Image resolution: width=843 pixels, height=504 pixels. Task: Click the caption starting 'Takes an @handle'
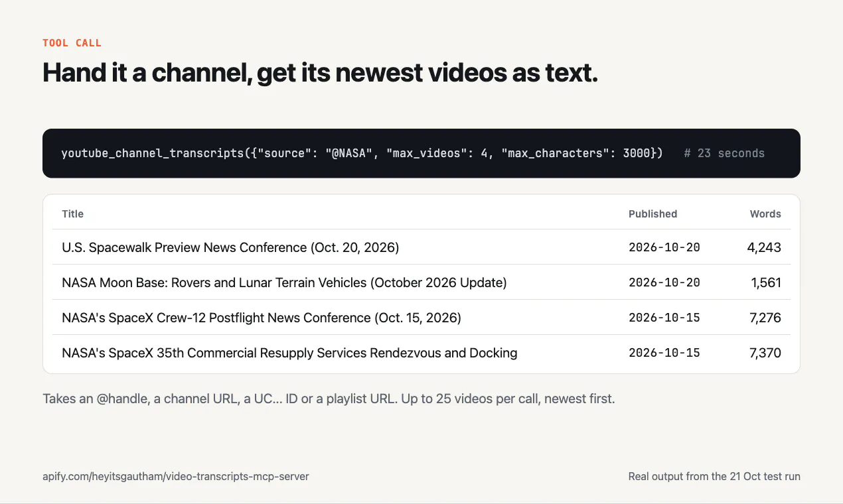(x=329, y=399)
